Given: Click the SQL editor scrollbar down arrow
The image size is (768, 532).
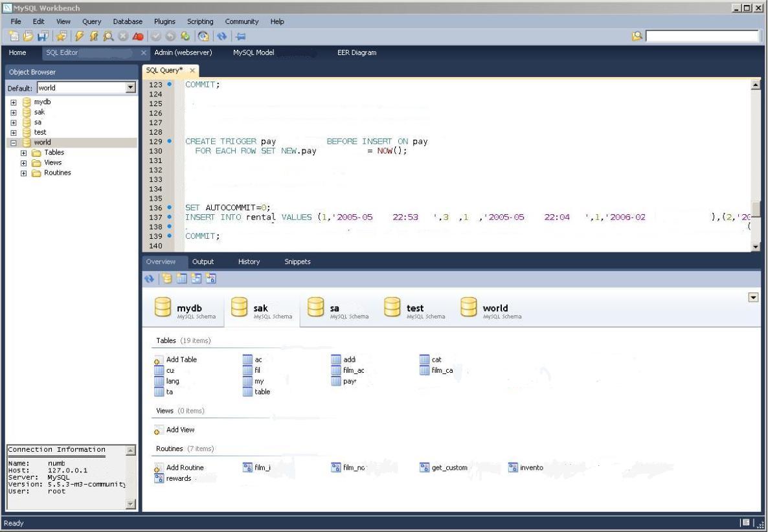Looking at the screenshot, I should [755, 247].
